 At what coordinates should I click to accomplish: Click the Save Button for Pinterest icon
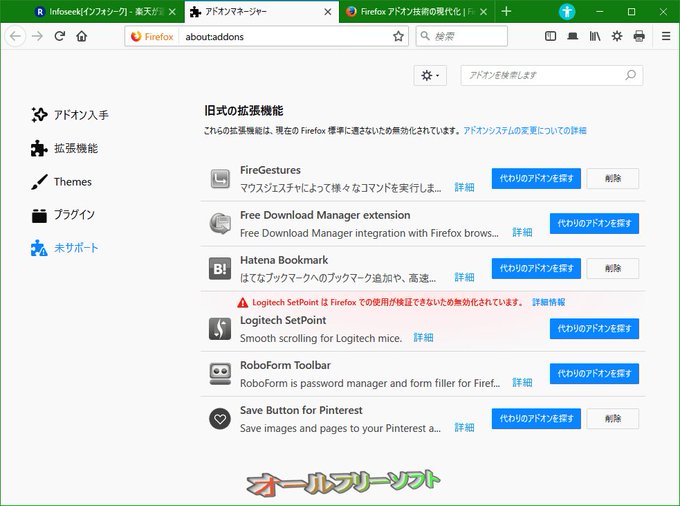(220, 419)
